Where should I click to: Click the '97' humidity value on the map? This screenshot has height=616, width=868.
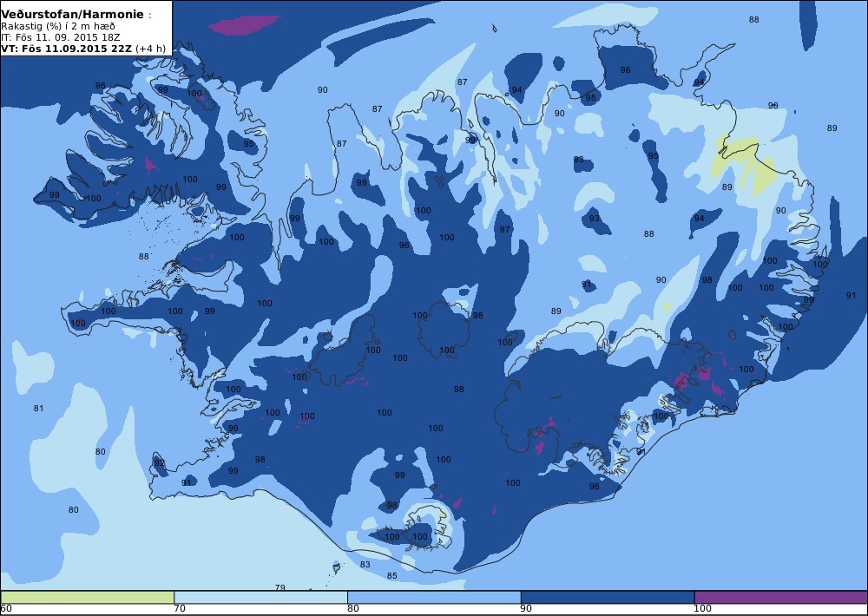pyautogui.click(x=505, y=229)
